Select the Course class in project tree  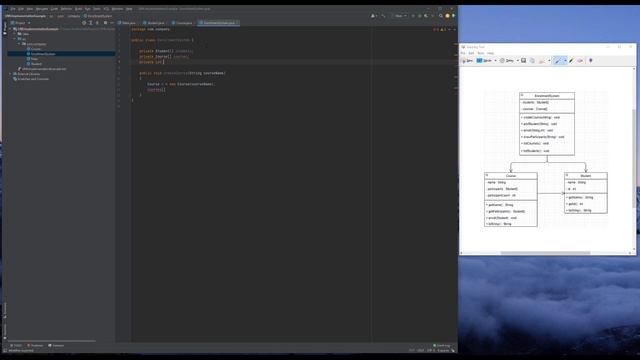[33, 49]
